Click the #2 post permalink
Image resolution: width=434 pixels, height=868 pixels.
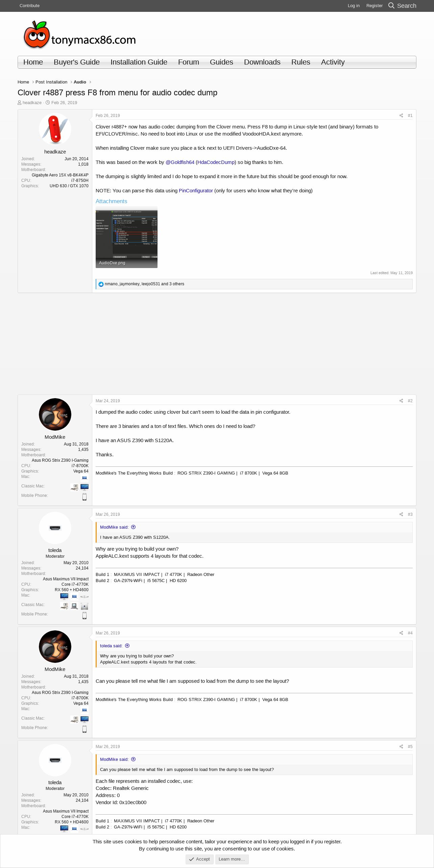pyautogui.click(x=410, y=401)
